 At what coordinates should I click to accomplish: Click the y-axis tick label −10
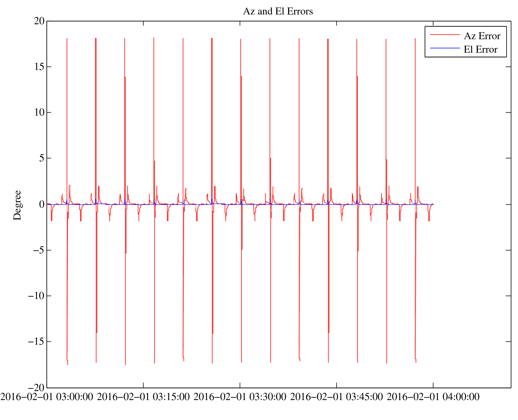[36, 296]
